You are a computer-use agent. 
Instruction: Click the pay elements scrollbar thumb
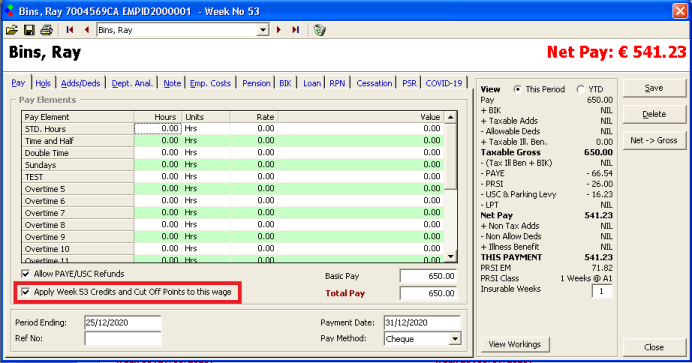coord(450,156)
